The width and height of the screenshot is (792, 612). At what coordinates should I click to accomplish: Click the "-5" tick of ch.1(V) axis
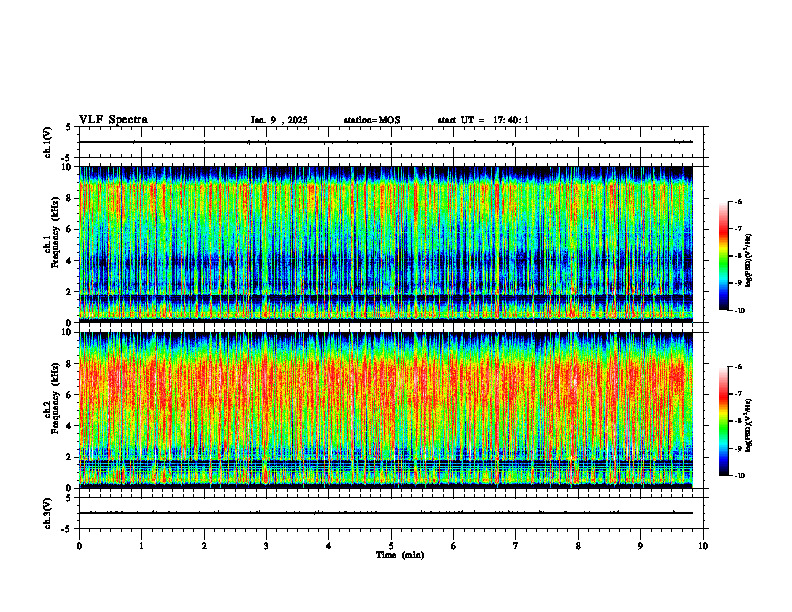click(x=68, y=158)
